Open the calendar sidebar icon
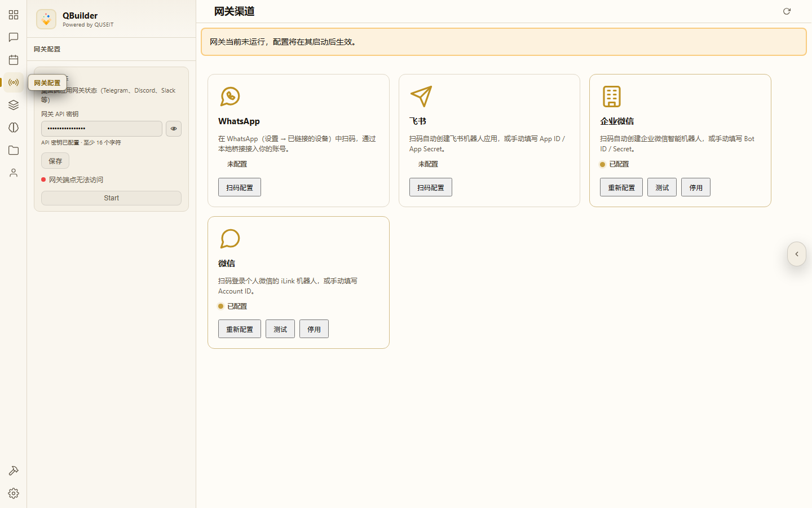Screen dimensions: 812x508 [x=14, y=60]
